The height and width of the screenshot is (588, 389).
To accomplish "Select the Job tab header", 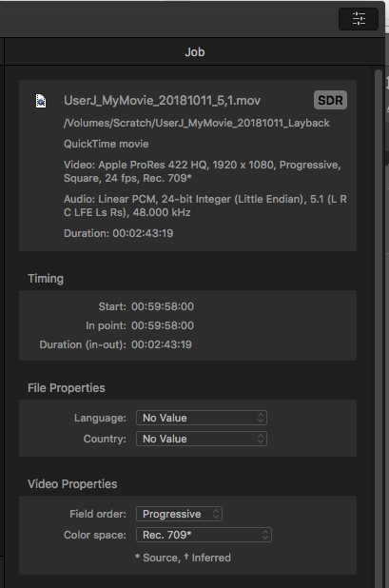I will 194,51.
